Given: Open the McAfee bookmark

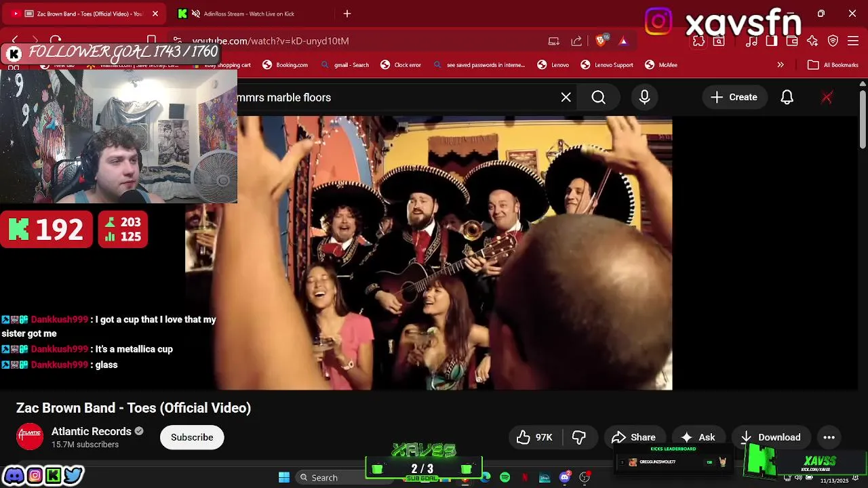Looking at the screenshot, I should (661, 65).
